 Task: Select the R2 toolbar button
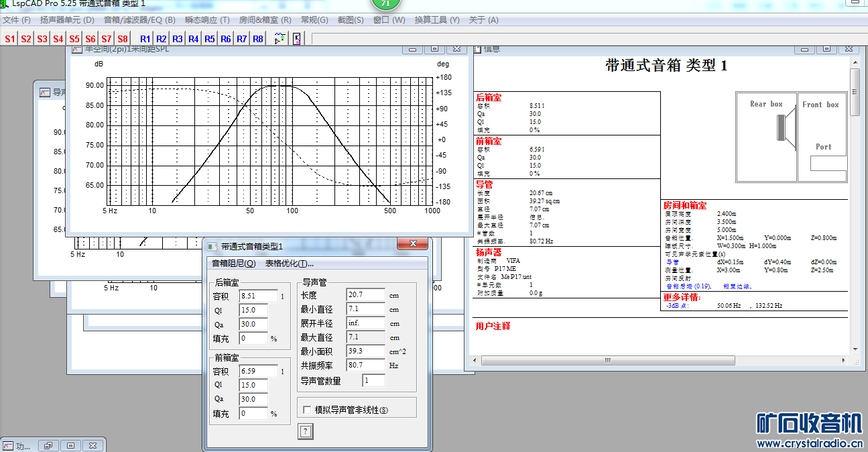coord(162,39)
